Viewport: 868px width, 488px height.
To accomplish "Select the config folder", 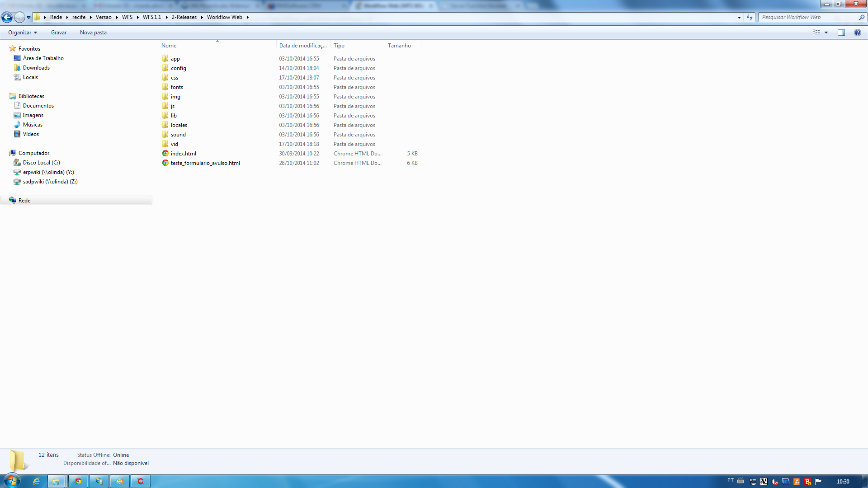I will (x=178, y=68).
